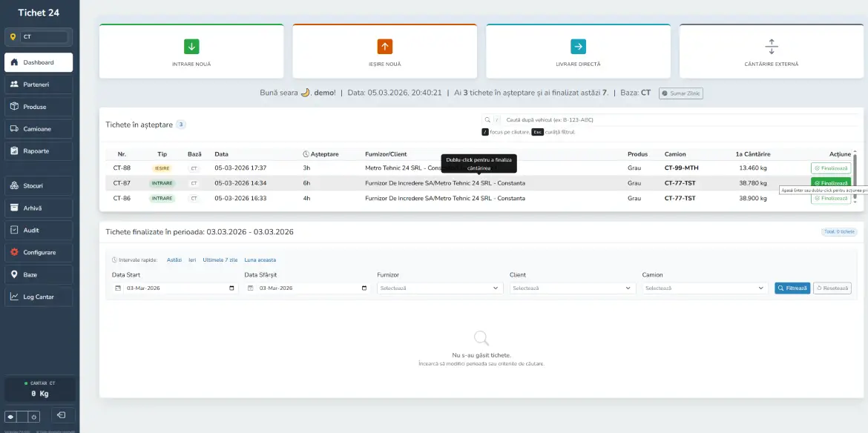Viewport: 868px width, 433px height.
Task: Open the Baze section
Action: (x=39, y=274)
